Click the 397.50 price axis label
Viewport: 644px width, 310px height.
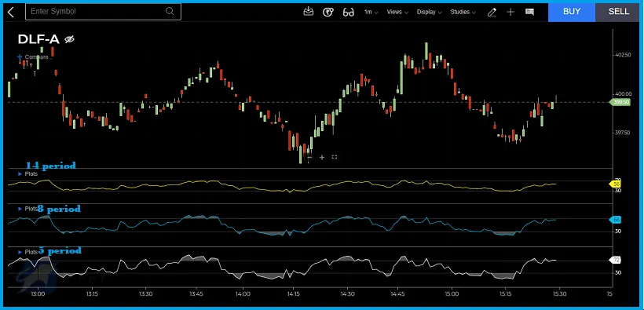(x=623, y=133)
